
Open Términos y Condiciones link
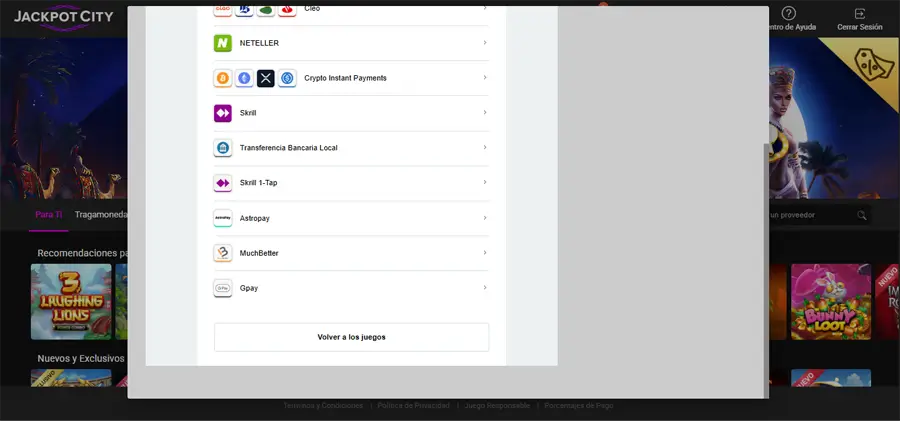(323, 405)
